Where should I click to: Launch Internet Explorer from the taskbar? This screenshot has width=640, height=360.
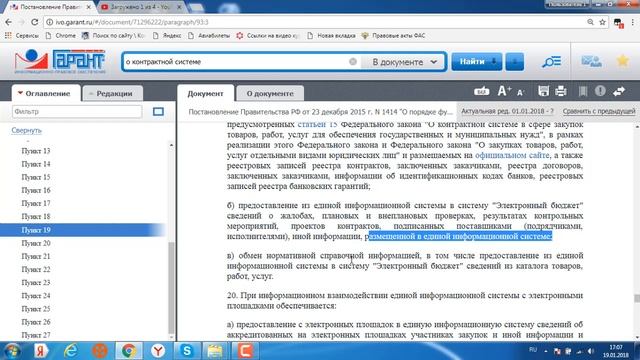pos(71,351)
